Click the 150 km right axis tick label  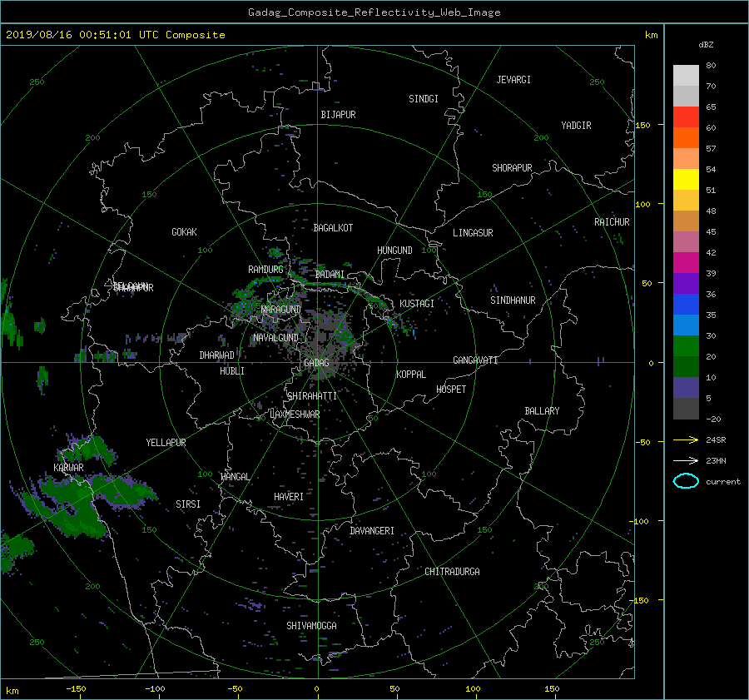tap(642, 125)
